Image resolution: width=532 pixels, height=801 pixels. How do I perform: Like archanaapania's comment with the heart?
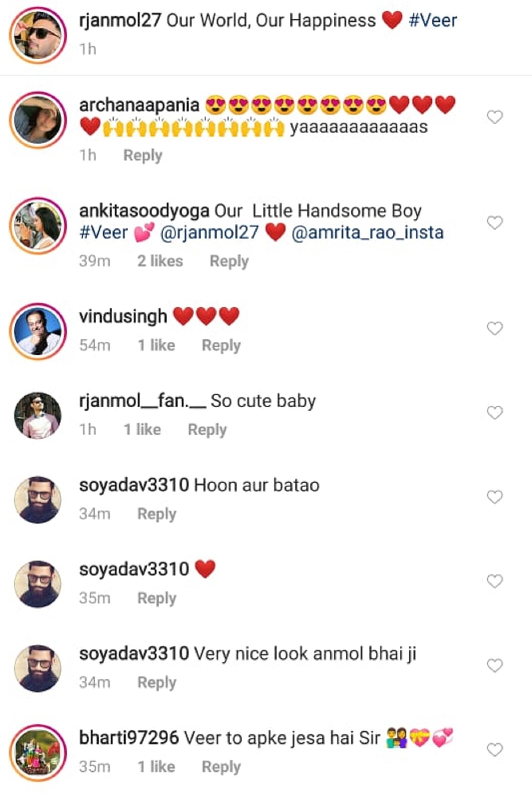(494, 117)
